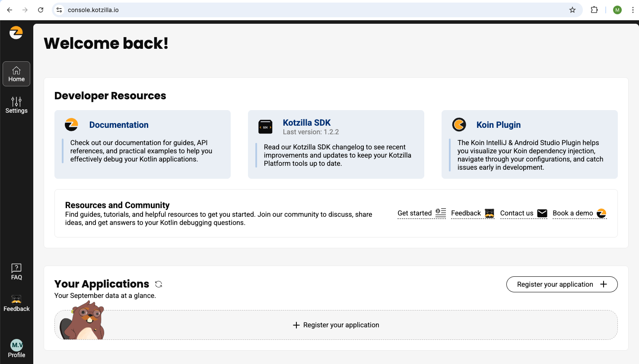Click Register your application in the dashed box

[336, 325]
